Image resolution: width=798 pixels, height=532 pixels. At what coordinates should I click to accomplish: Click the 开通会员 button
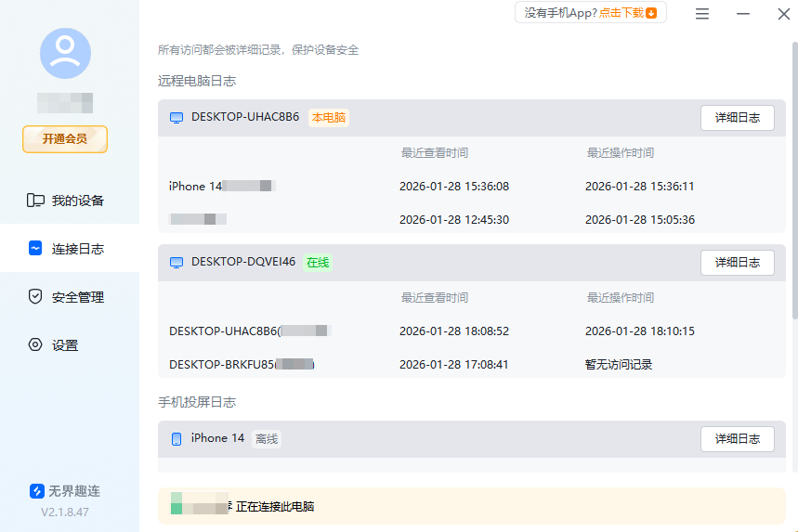(65, 139)
